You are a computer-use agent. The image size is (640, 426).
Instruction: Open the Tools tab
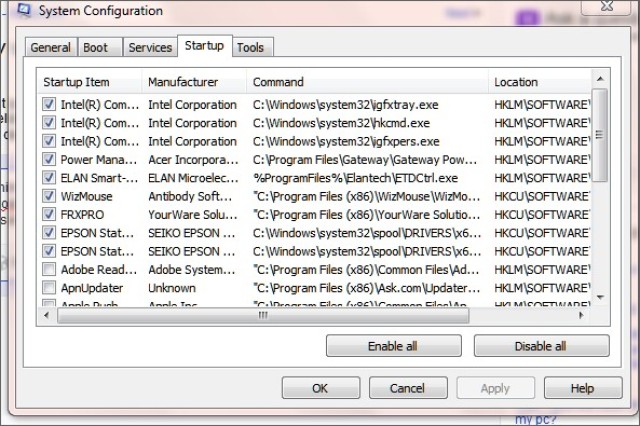click(x=251, y=47)
